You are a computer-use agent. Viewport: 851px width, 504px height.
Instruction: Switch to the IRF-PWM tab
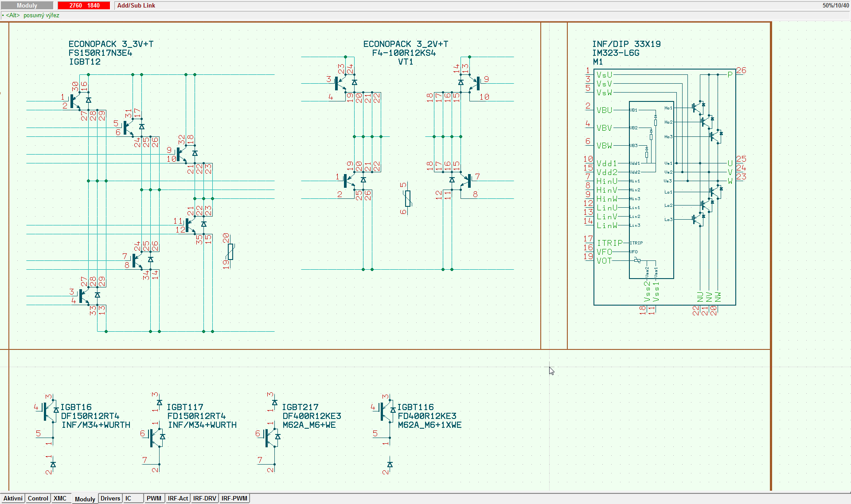[234, 498]
